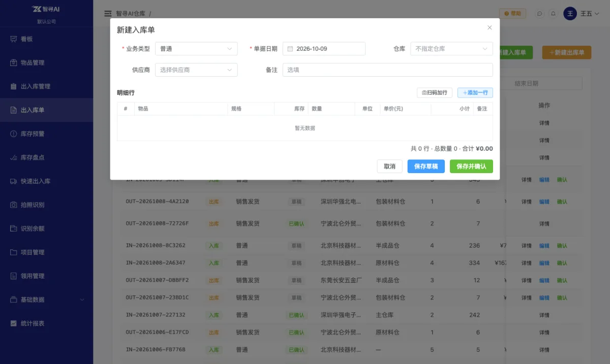Click 编辑 for OUT-20261007-DBBFF2
This screenshot has height=364, width=610.
pos(544,280)
